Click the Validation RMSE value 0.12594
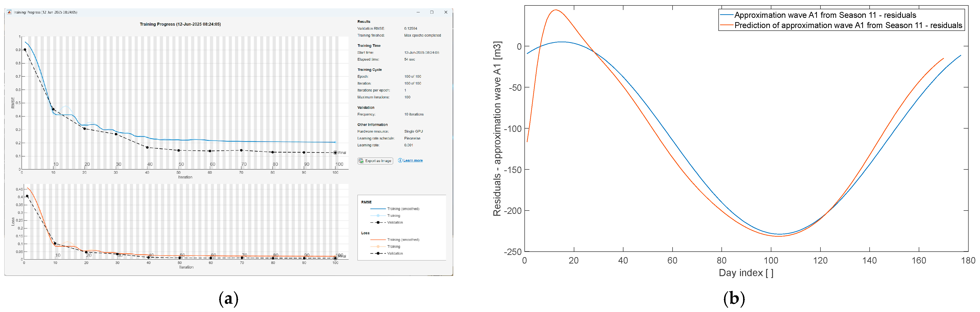 point(410,29)
